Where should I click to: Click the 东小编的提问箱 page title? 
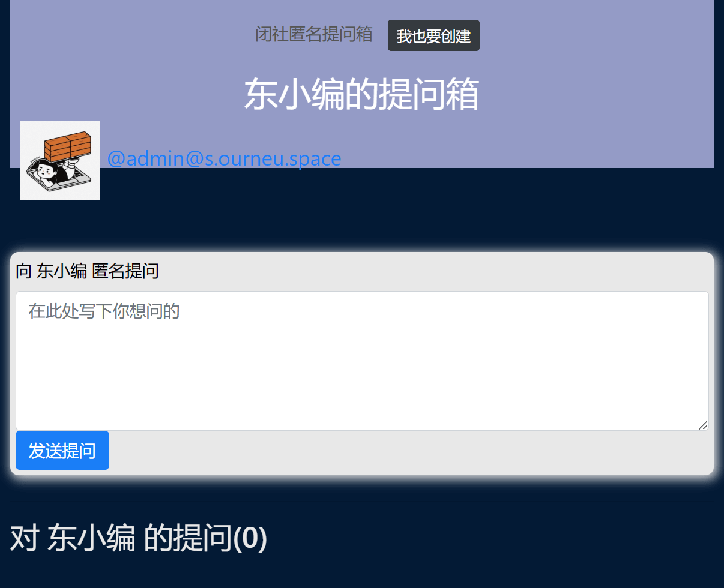(x=361, y=94)
